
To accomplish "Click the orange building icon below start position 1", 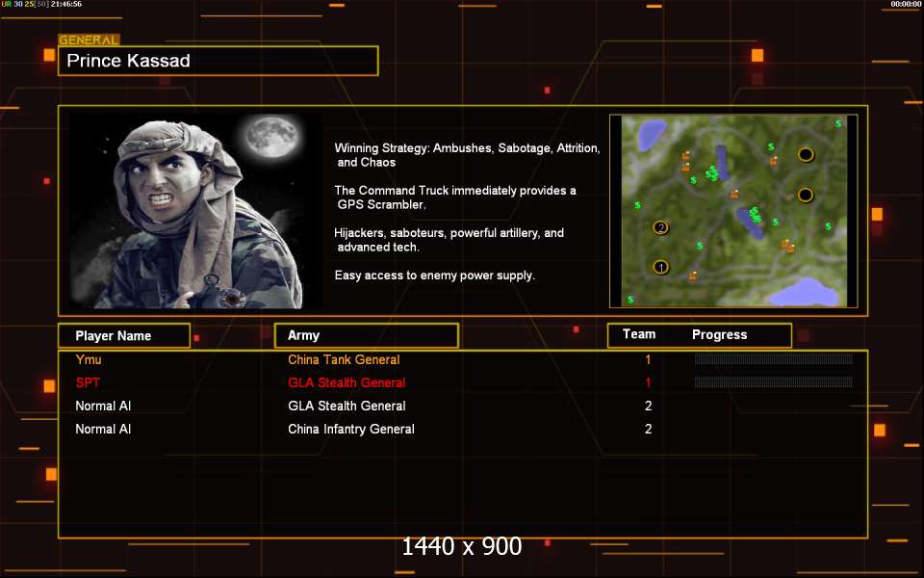I will (693, 276).
